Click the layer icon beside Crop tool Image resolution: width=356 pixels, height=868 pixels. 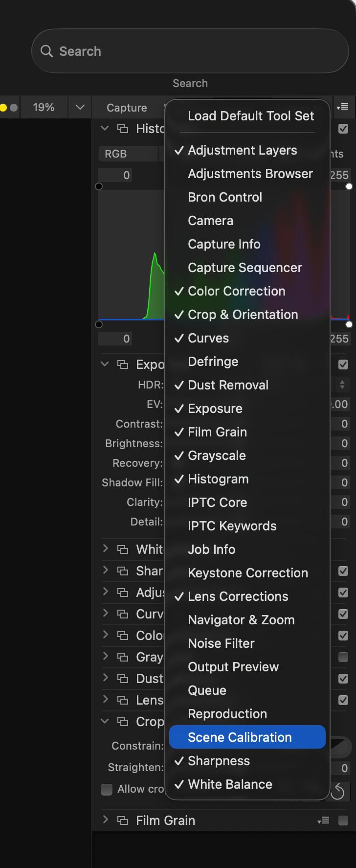pos(123,722)
